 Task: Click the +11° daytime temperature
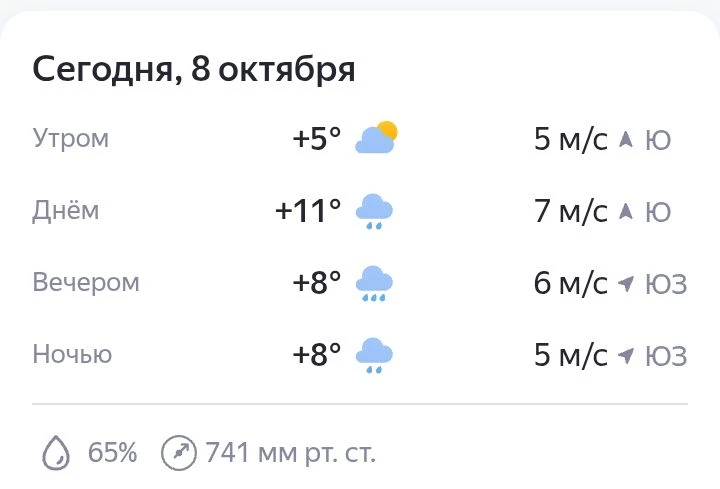(x=308, y=211)
